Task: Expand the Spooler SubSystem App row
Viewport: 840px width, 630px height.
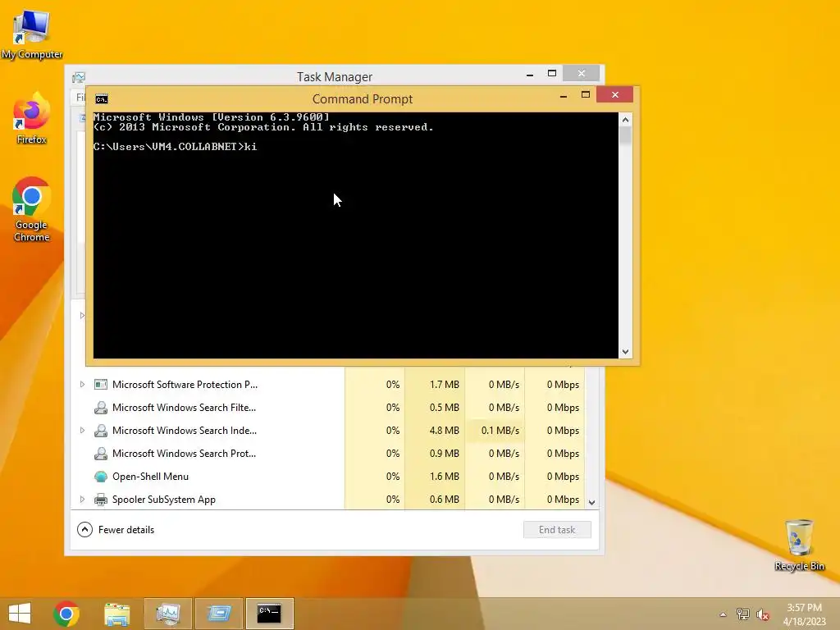Action: 82,500
